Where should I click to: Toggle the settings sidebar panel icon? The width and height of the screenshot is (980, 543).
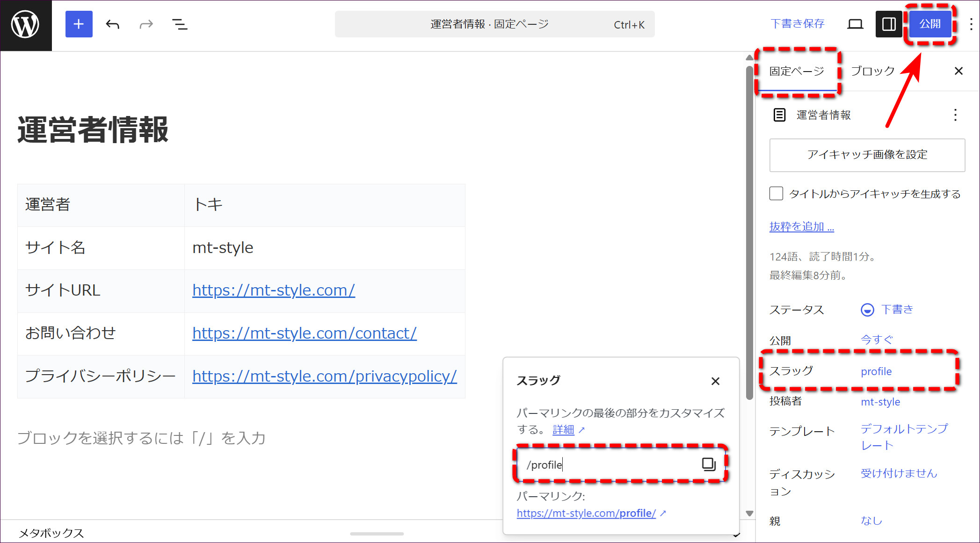pyautogui.click(x=889, y=24)
